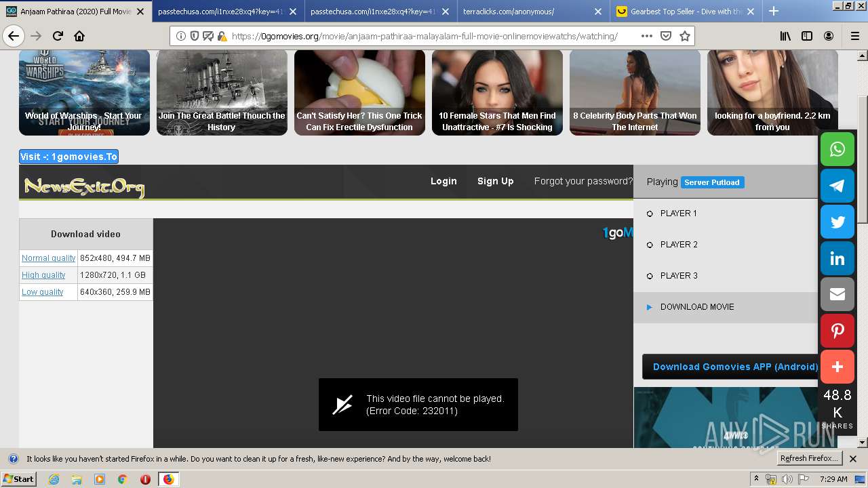Click the taskbar clock 7:29 AM

pyautogui.click(x=833, y=479)
